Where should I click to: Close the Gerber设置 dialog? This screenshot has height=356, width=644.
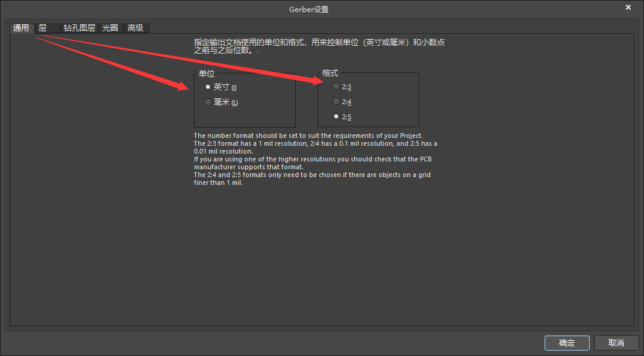click(x=628, y=7)
